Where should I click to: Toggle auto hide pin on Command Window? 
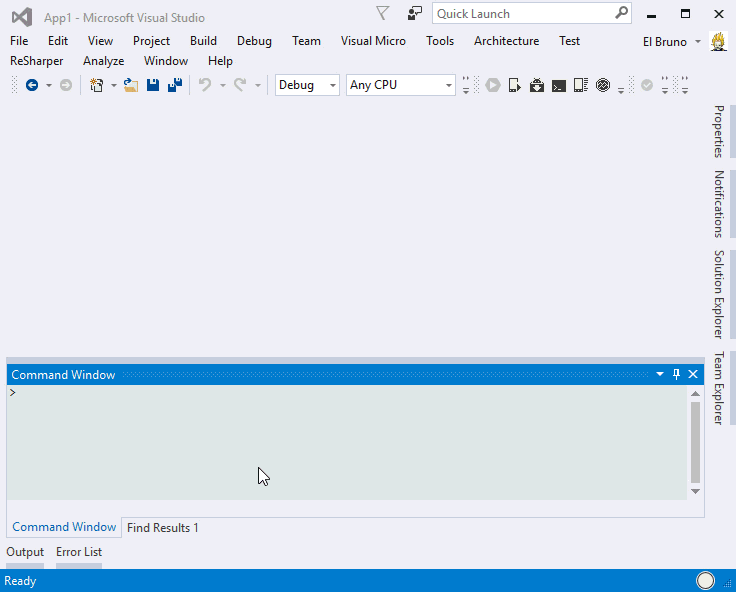pos(676,374)
